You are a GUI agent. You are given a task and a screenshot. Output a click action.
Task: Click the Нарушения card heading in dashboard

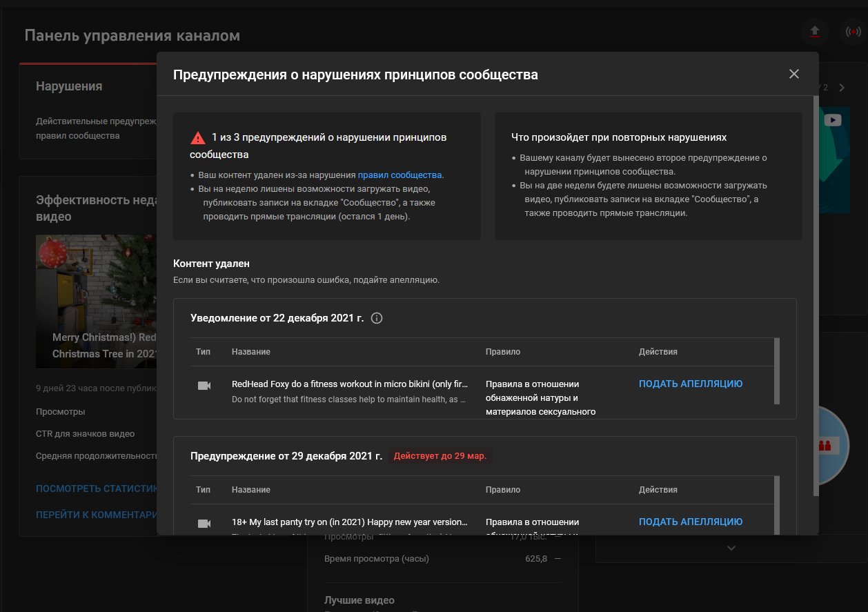[x=69, y=86]
